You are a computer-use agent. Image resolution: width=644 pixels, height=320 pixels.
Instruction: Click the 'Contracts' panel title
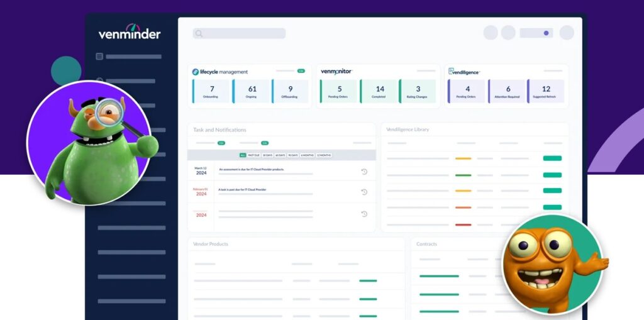pyautogui.click(x=427, y=244)
